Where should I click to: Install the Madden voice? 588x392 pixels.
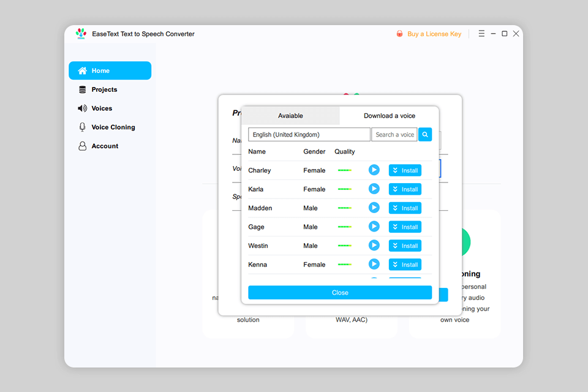click(x=405, y=208)
